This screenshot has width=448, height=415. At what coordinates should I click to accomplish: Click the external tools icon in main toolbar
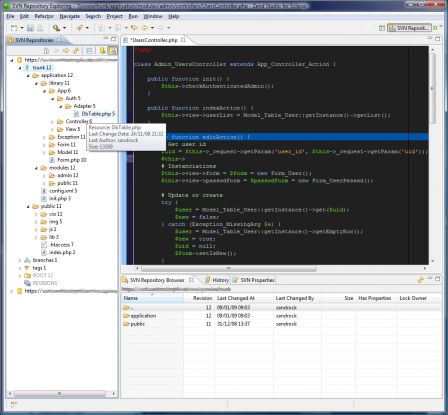click(80, 28)
